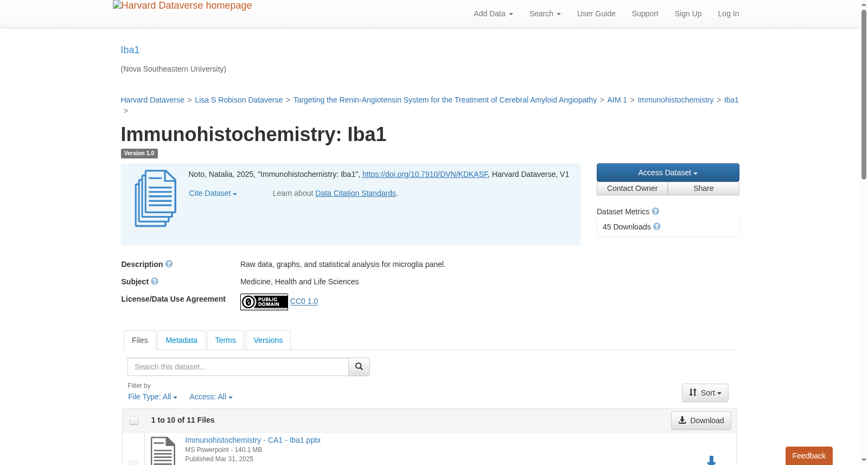Switch to the Metadata tab
The height and width of the screenshot is (465, 868).
click(x=181, y=340)
